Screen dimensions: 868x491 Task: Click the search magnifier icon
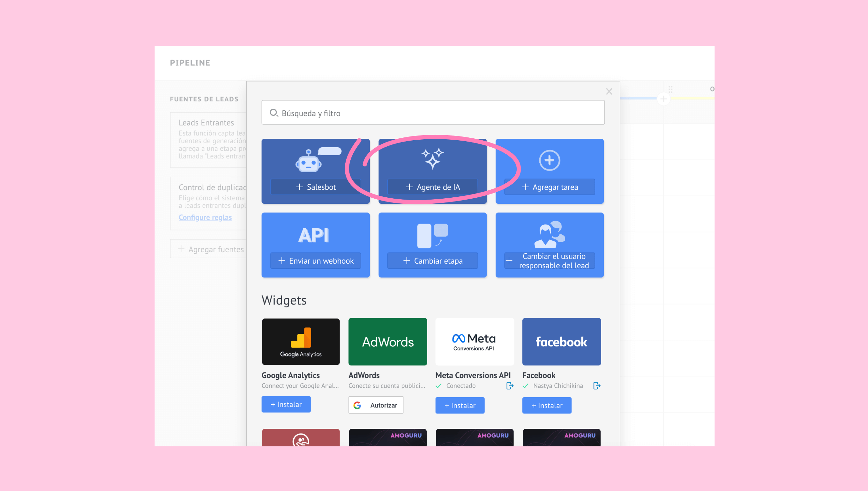[274, 113]
